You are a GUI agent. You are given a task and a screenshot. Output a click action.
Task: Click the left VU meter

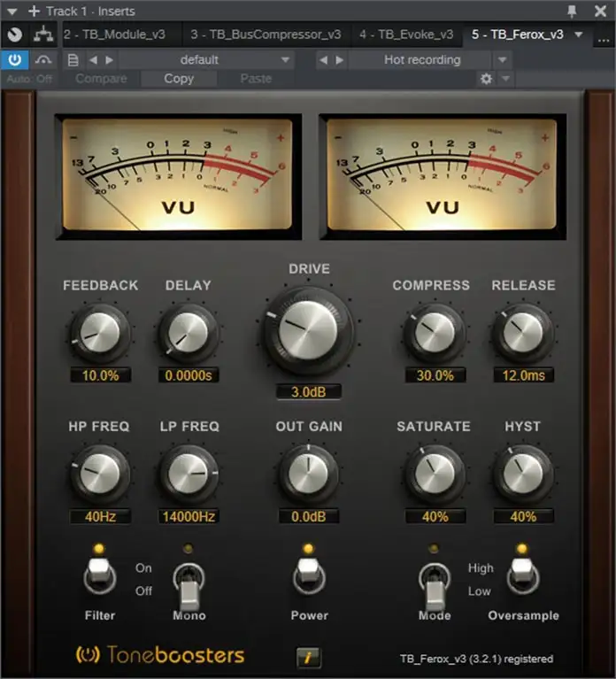[178, 175]
